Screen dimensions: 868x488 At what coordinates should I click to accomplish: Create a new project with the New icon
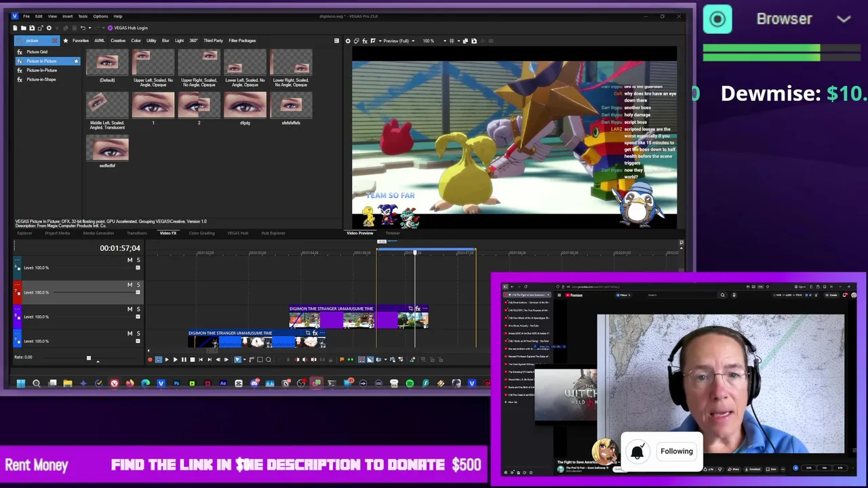tap(16, 28)
